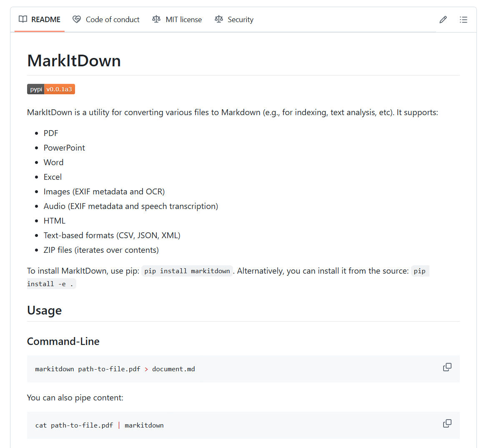Open the README editor with the pencil icon
The height and width of the screenshot is (448, 484).
point(443,20)
